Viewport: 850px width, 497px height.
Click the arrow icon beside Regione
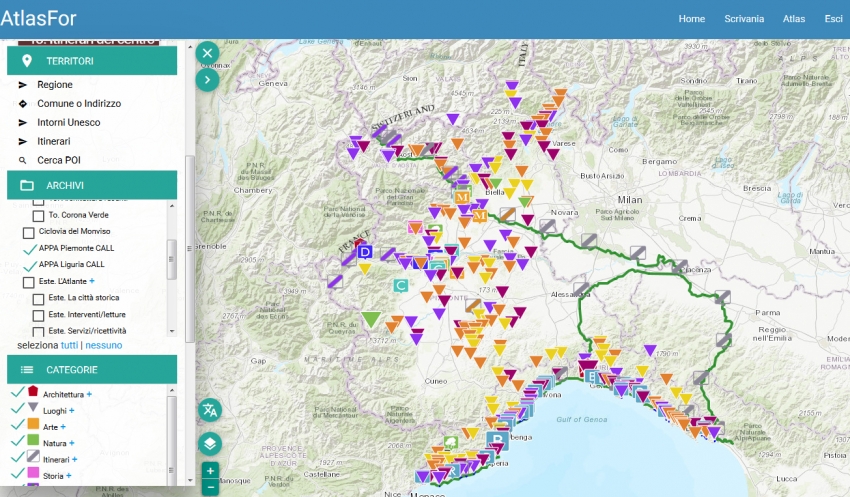[x=23, y=85]
